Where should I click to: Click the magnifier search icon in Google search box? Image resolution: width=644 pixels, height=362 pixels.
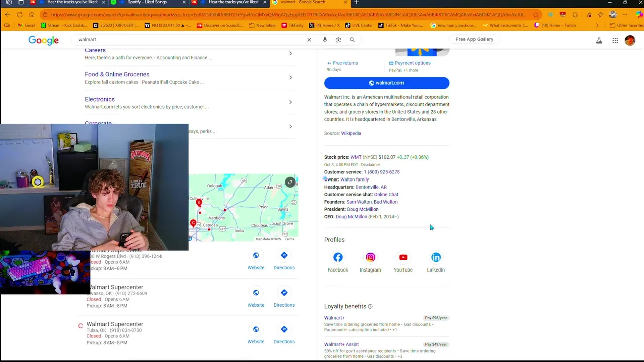352,40
